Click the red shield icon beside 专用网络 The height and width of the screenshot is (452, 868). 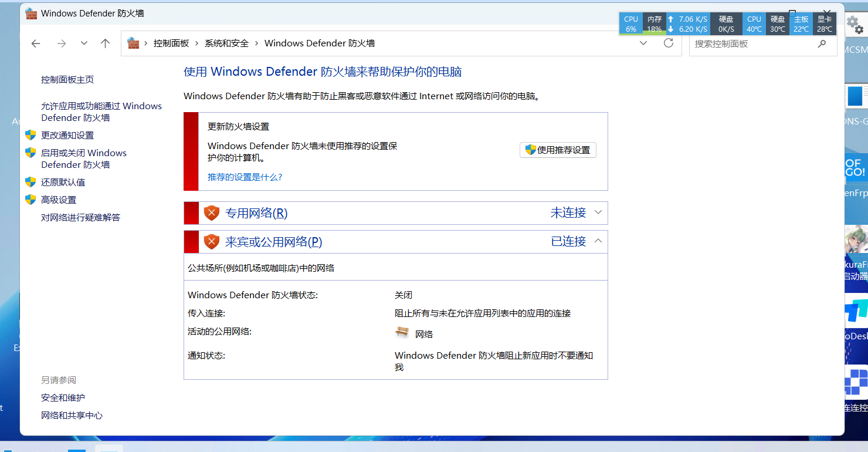[211, 213]
